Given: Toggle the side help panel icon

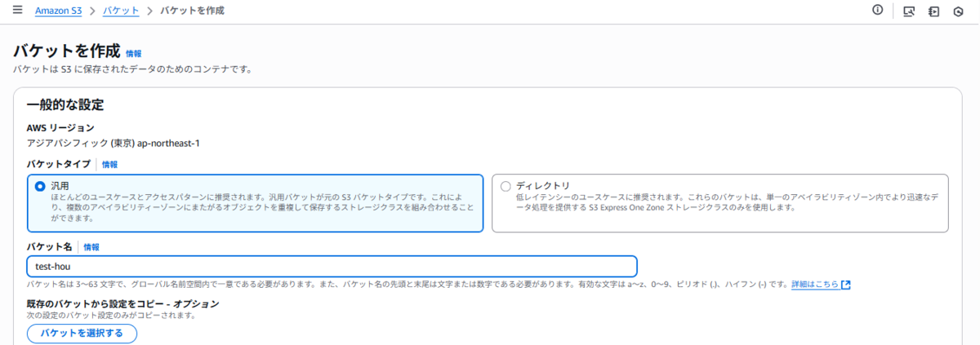Looking at the screenshot, I should click(933, 11).
